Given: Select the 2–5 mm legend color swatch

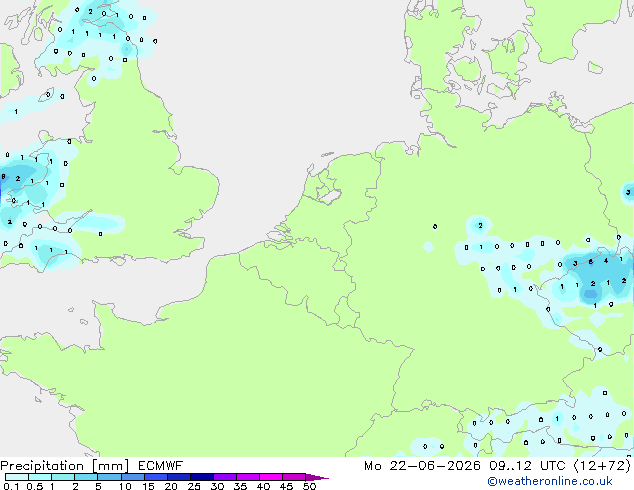Looking at the screenshot, I should (86, 477).
